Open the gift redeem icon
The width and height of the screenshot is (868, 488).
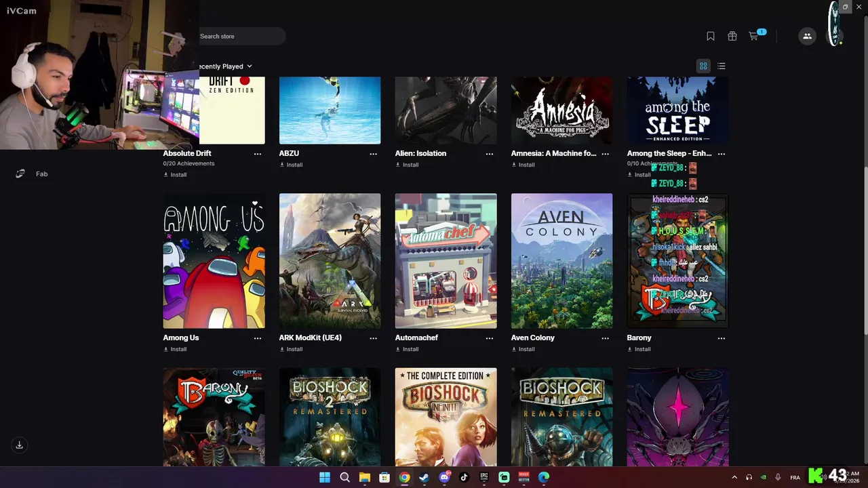[x=732, y=36]
